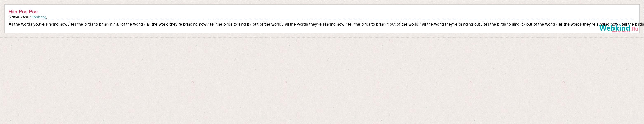Click the empty beige background below the lyrics box
This screenshot has height=124, width=644.
pos(322,80)
